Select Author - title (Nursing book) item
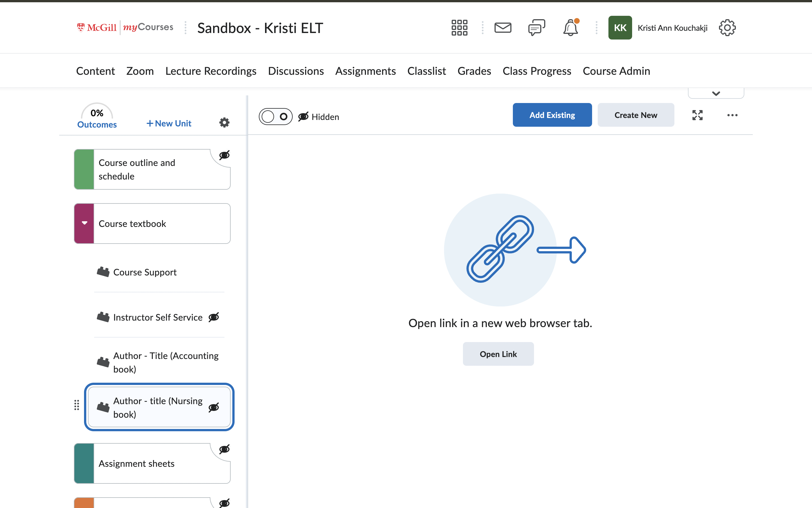This screenshot has height=508, width=812. (159, 407)
